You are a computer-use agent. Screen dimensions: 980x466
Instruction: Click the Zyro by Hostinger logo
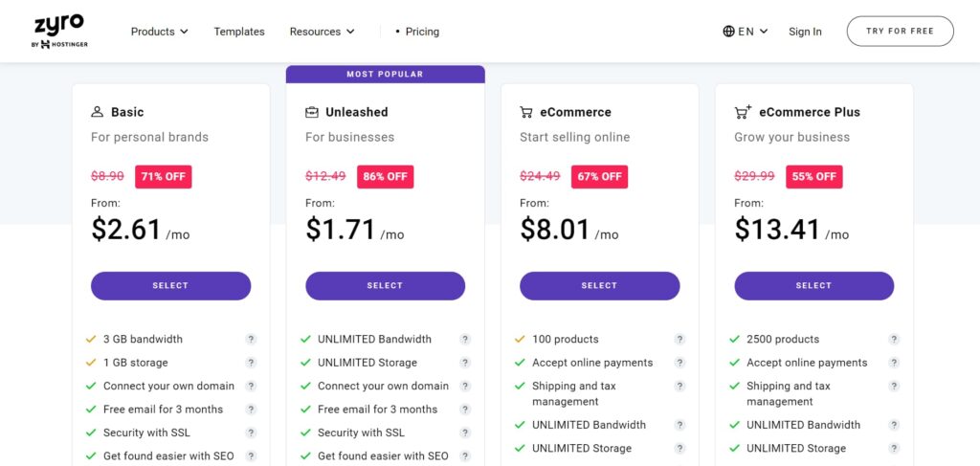pyautogui.click(x=59, y=32)
